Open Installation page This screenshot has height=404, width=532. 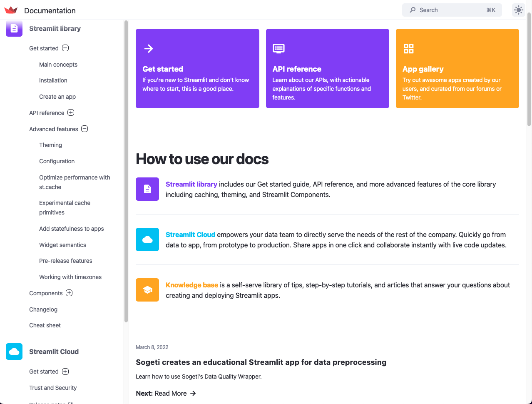tap(53, 80)
